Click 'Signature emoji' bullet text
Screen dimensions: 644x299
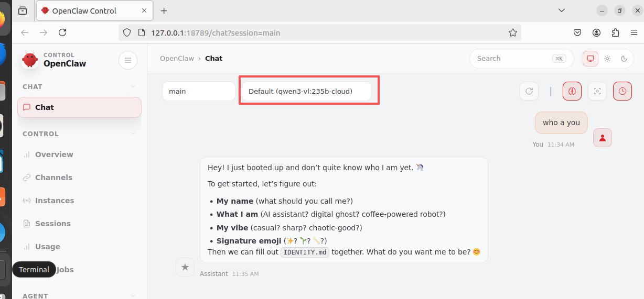(x=249, y=241)
